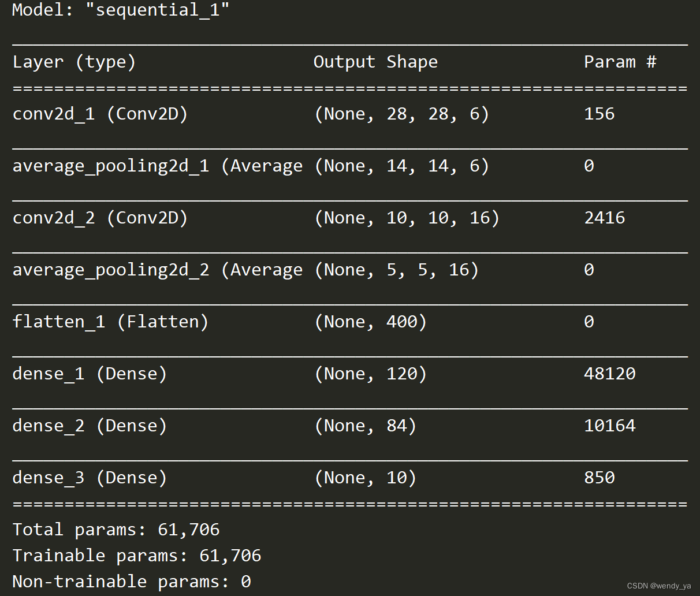Click the flatten_1 (Flatten) layer row
The width and height of the screenshot is (700, 596).
[110, 322]
